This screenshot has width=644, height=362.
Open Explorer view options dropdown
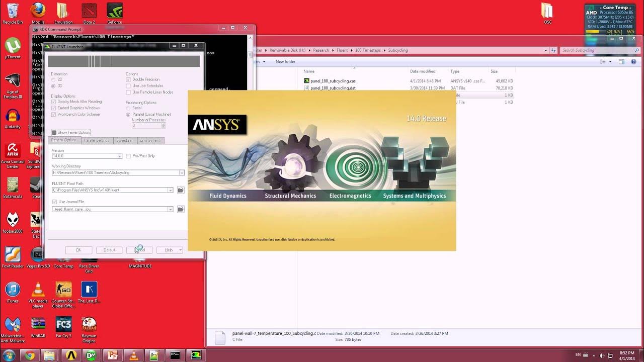(x=610, y=61)
